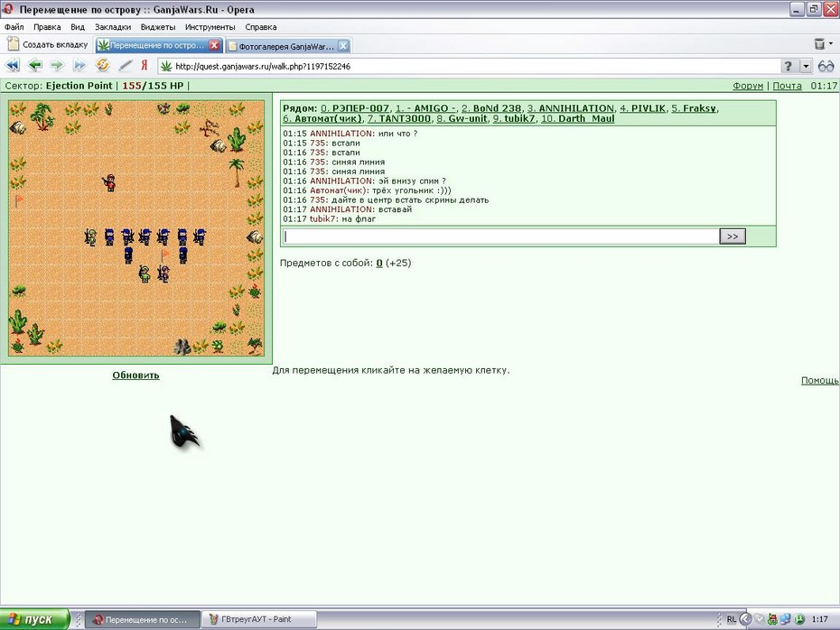Click the green forward arrow icon
The image size is (840, 630).
pyautogui.click(x=57, y=65)
